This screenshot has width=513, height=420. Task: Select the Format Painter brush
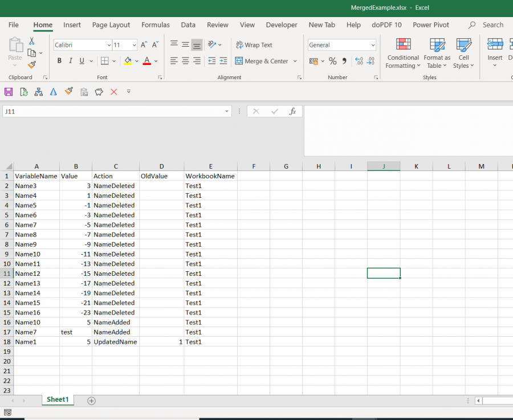(32, 65)
